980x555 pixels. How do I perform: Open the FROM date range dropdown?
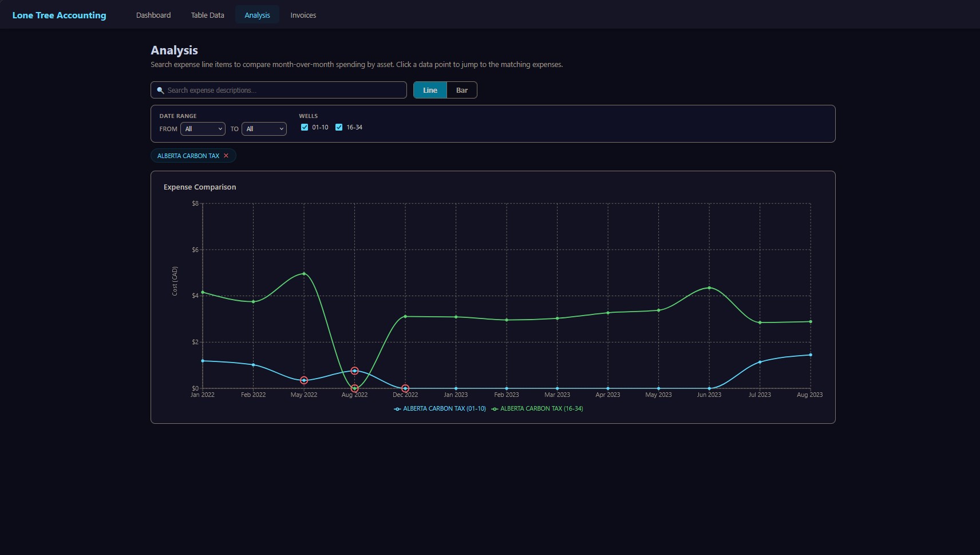click(x=203, y=128)
